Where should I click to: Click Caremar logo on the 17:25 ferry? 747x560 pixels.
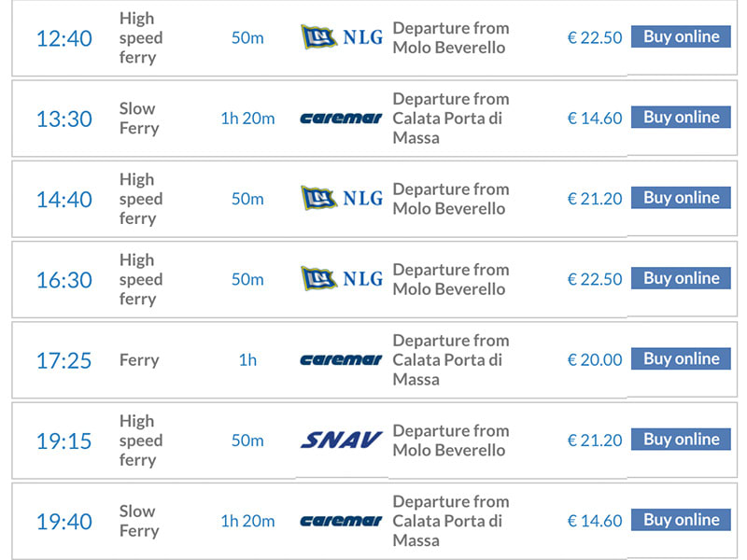341,359
